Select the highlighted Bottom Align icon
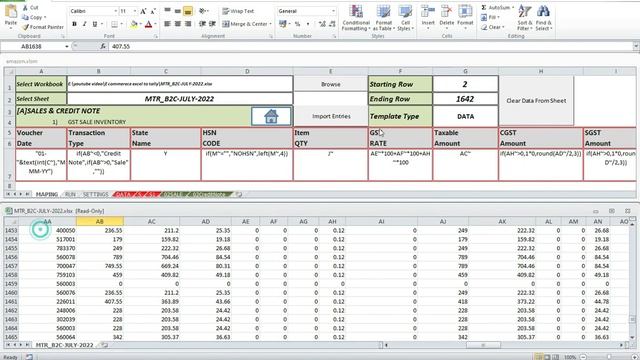 click(188, 11)
